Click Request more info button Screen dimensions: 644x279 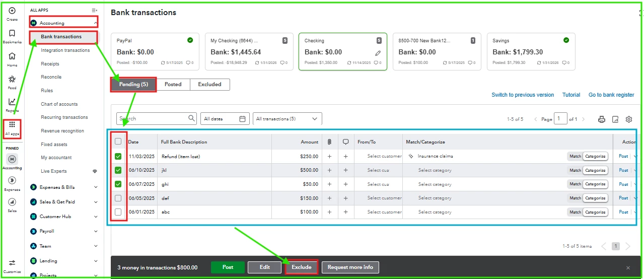click(350, 267)
